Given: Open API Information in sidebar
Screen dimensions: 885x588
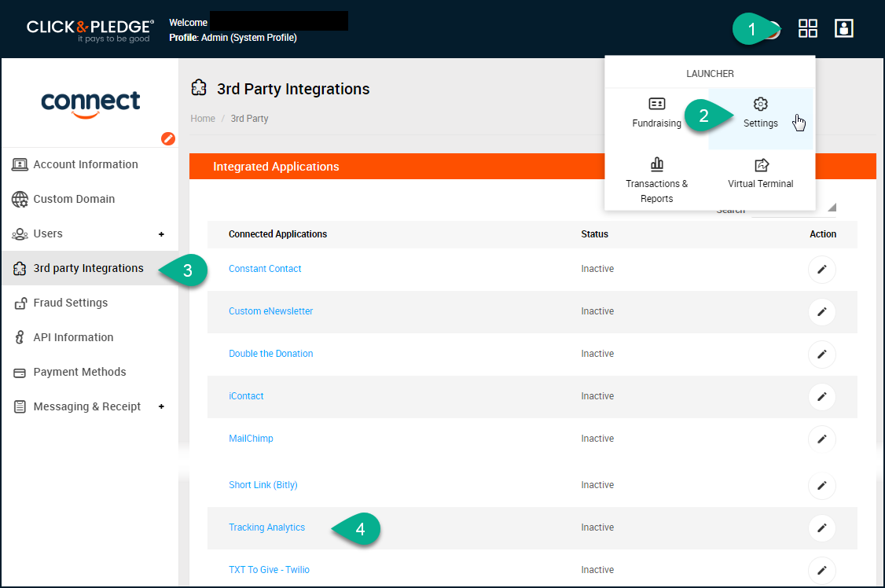Looking at the screenshot, I should (x=90, y=337).
